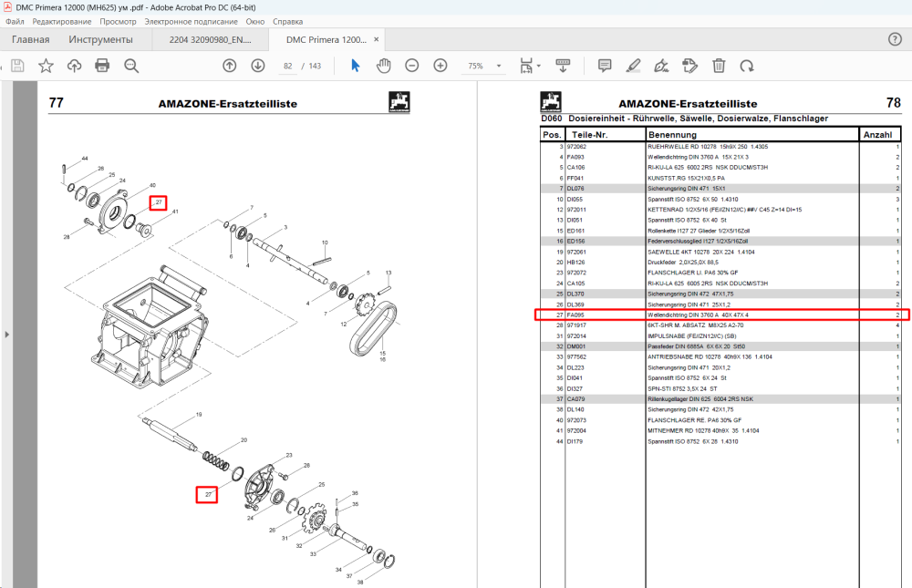912x588 pixels.
Task: Print the document
Action: click(102, 66)
